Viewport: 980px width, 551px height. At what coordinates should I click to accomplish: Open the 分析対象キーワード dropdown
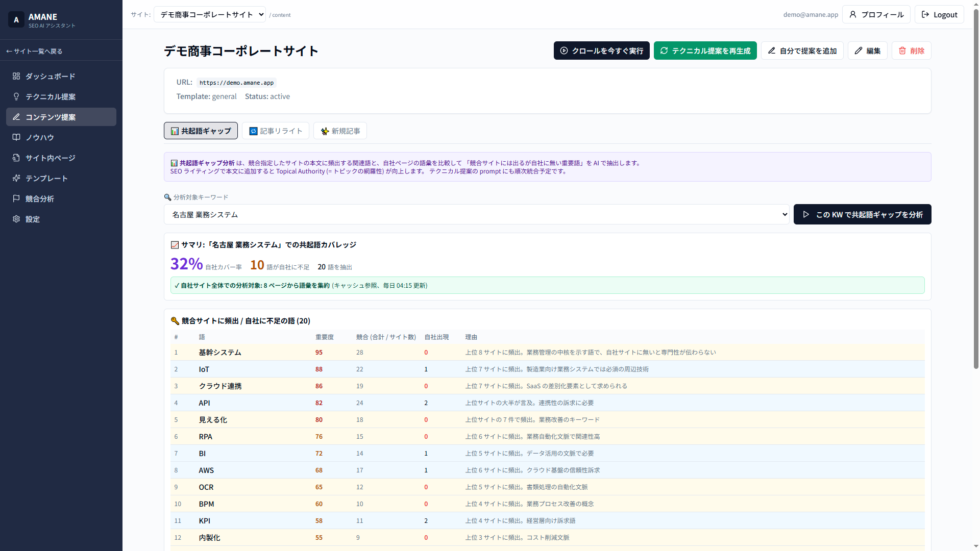(477, 214)
